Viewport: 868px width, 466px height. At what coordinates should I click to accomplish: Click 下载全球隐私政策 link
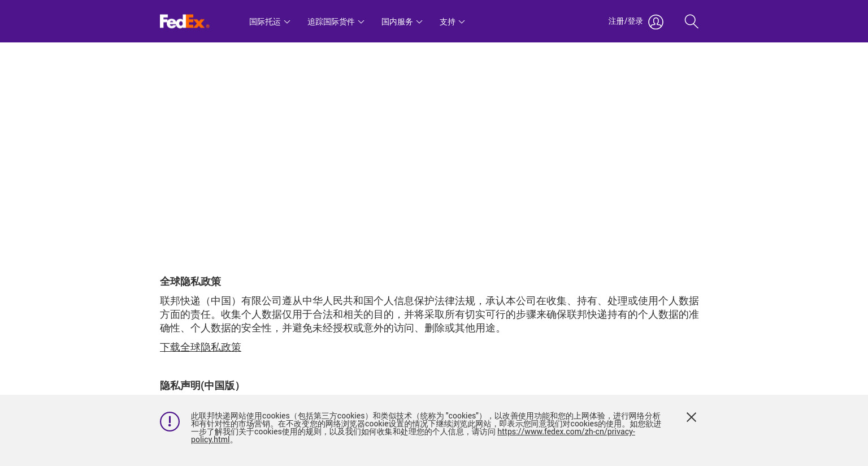(201, 347)
